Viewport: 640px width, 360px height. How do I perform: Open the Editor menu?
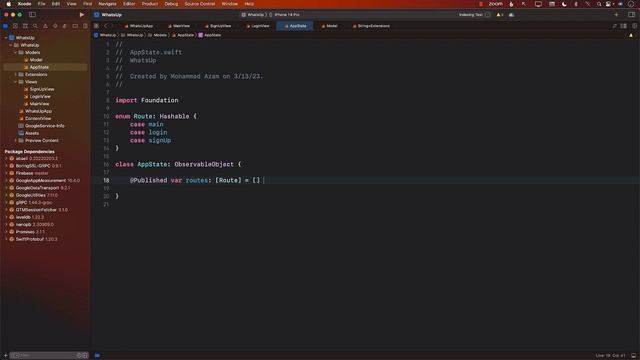click(x=129, y=4)
